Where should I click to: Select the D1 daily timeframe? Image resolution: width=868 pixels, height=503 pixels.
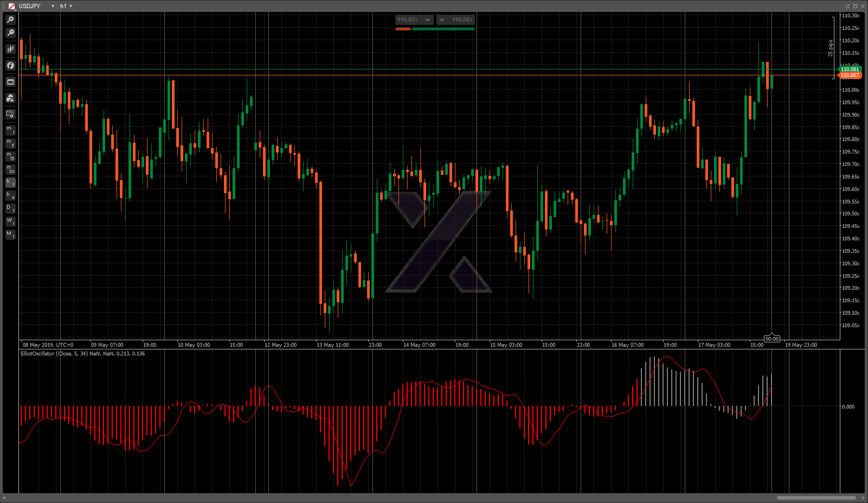coord(10,208)
